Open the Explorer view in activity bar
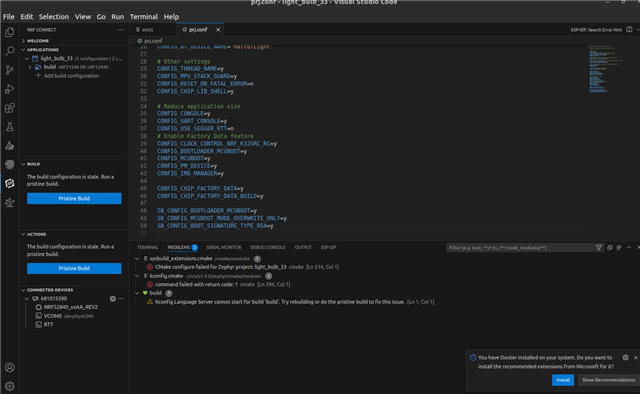Viewport: 640px width, 394px height. (x=9, y=32)
